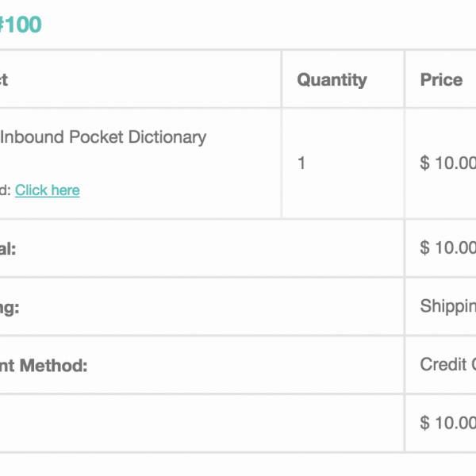The image size is (476, 476).
Task: Click the blank space right of the #100 heading
Action: click(238, 25)
